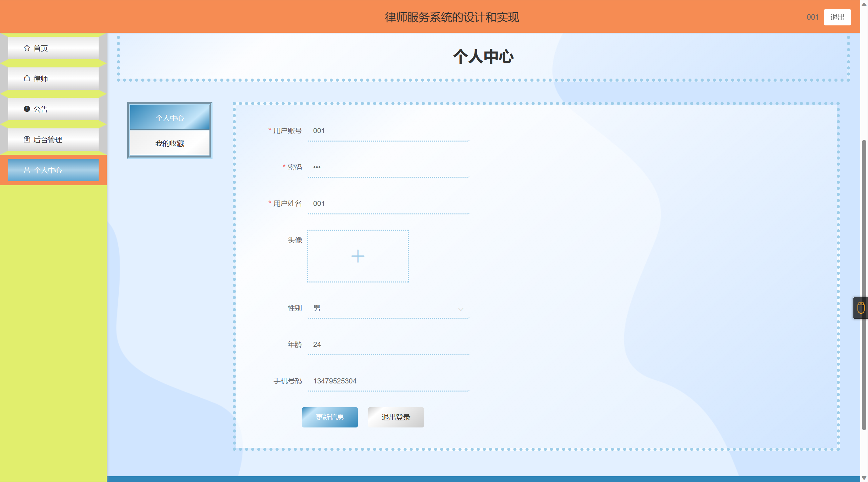
Task: Click the user icon beside 个人中心 in sidebar
Action: coord(27,170)
